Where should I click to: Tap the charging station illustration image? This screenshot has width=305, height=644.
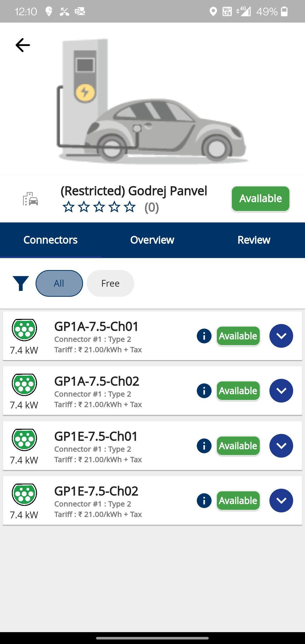pos(152,102)
